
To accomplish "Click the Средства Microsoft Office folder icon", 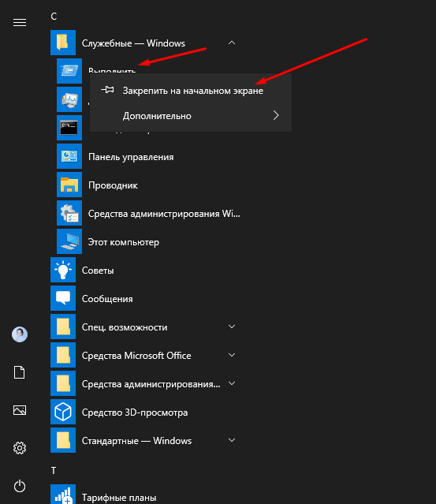I will point(63,355).
